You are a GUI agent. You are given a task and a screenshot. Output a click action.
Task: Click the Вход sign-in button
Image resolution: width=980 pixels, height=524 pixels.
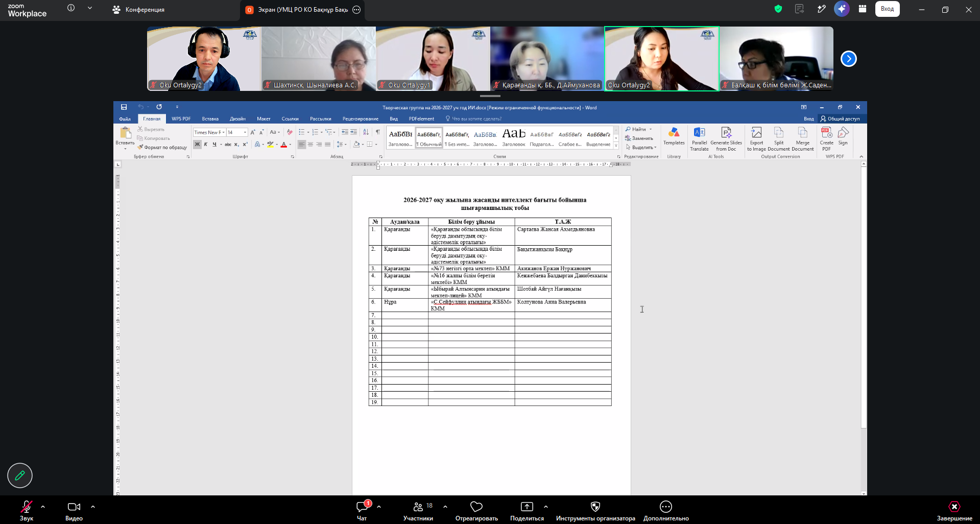[887, 9]
